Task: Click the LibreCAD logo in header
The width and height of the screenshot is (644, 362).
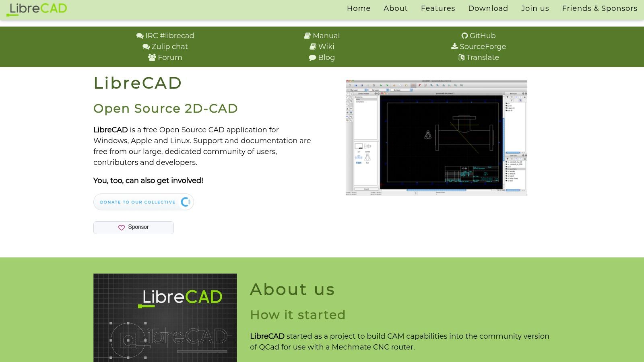Action: tap(37, 9)
